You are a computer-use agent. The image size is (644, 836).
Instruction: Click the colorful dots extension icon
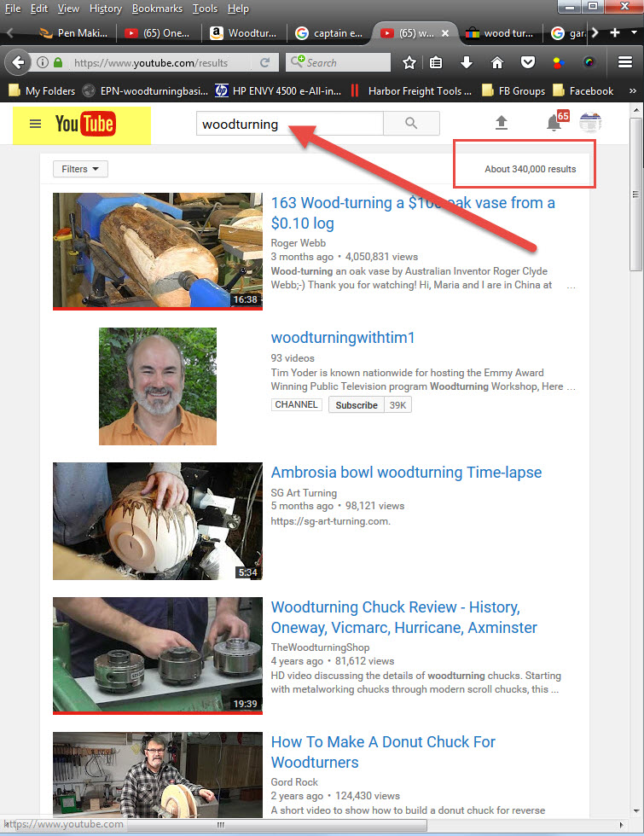coord(558,63)
